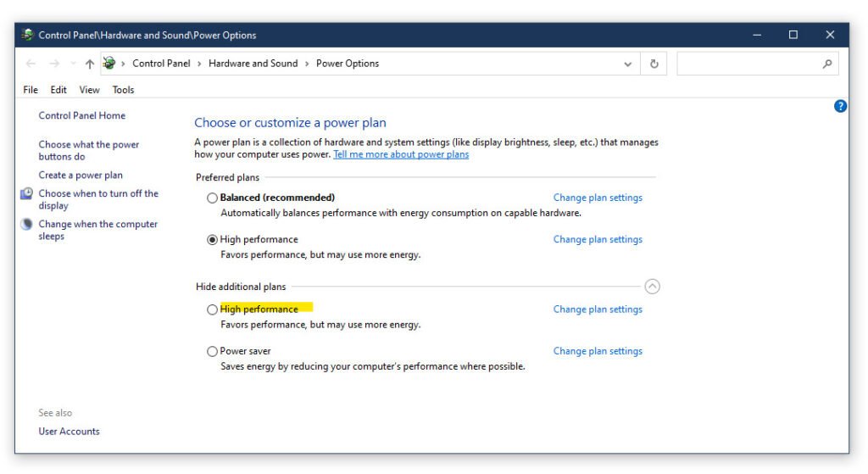Select High performance under additional plans
The height and width of the screenshot is (474, 868).
[212, 309]
